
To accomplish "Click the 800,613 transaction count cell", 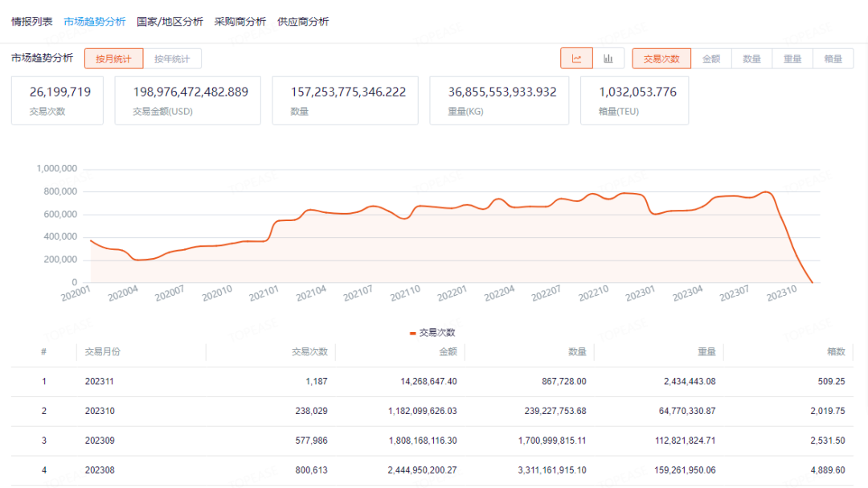I will point(311,470).
